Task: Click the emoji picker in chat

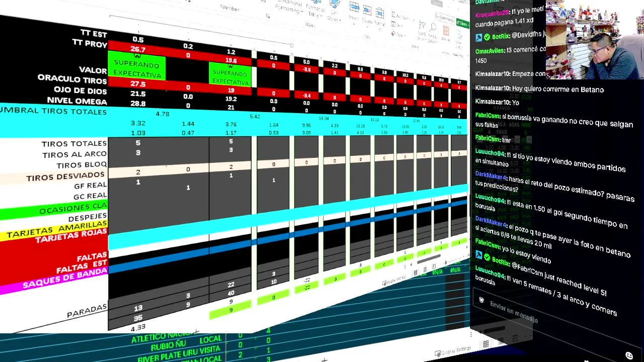Action: (x=629, y=355)
